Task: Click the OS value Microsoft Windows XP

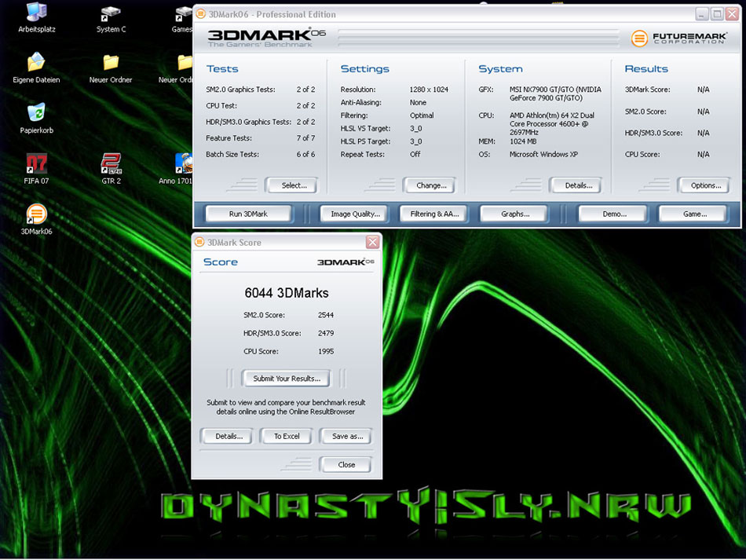Action: click(x=543, y=154)
